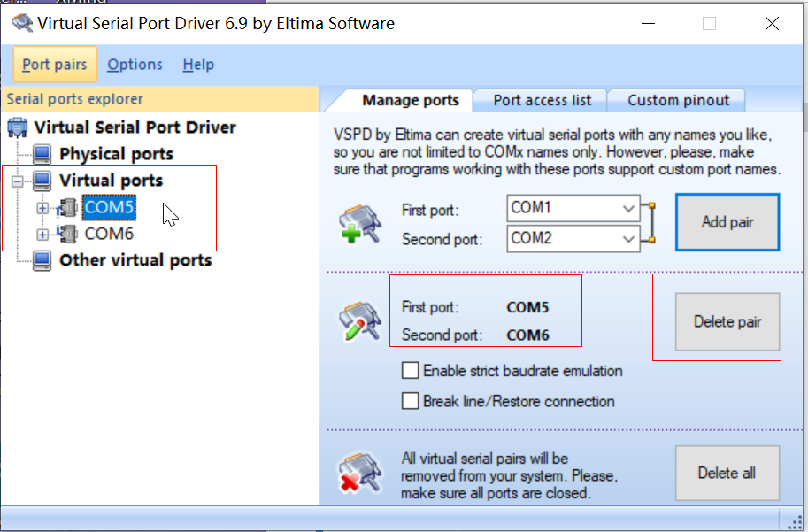Click the Virtual Serial Port Driver title bar icon
808x532 pixels.
pyautogui.click(x=22, y=23)
